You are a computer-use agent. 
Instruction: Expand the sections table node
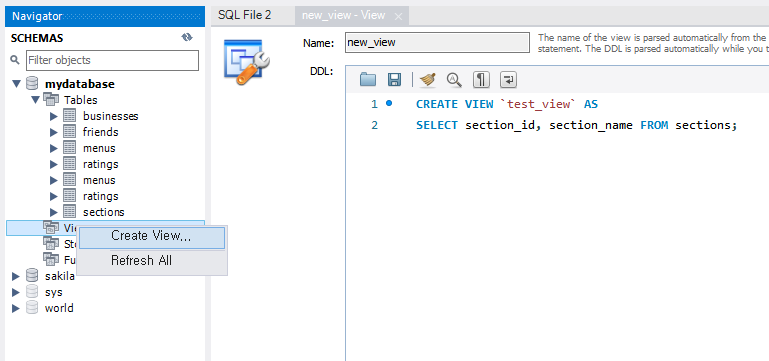tap(54, 212)
